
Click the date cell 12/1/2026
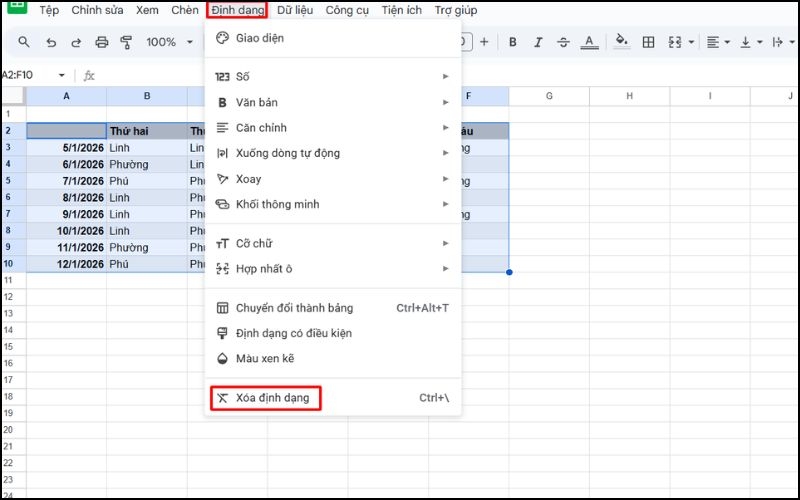66,264
